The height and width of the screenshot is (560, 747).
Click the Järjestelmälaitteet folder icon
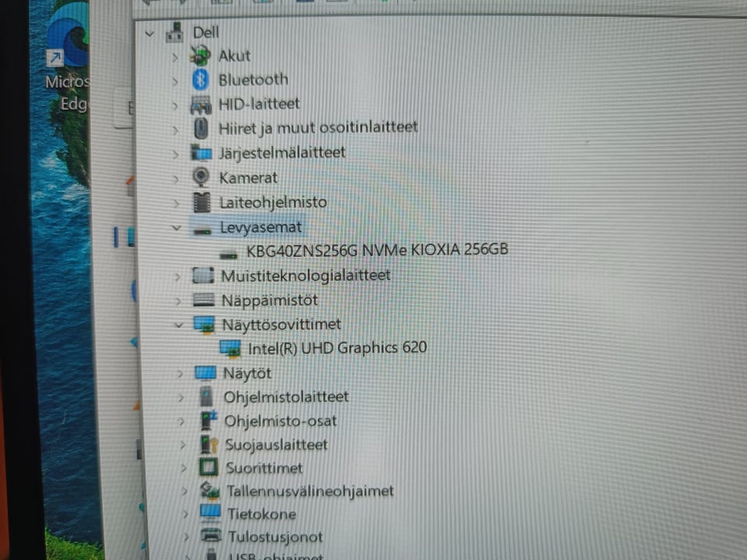pyautogui.click(x=202, y=153)
